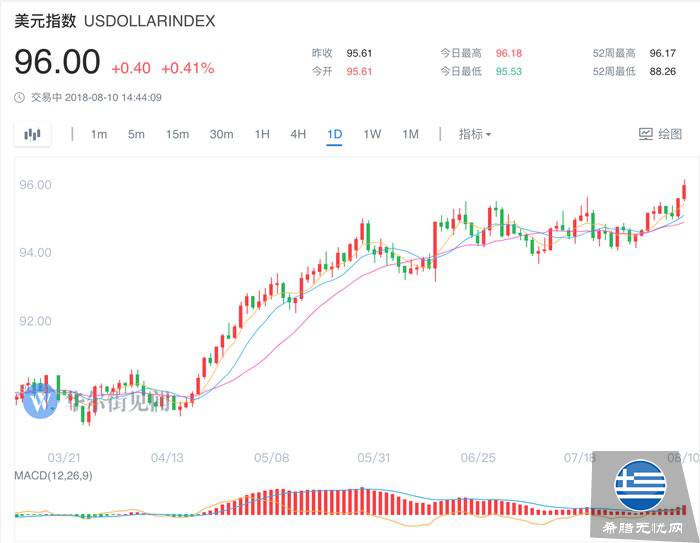Screen dimensions: 700x543
Task: Click the Greek flag logo
Action: pyautogui.click(x=641, y=486)
